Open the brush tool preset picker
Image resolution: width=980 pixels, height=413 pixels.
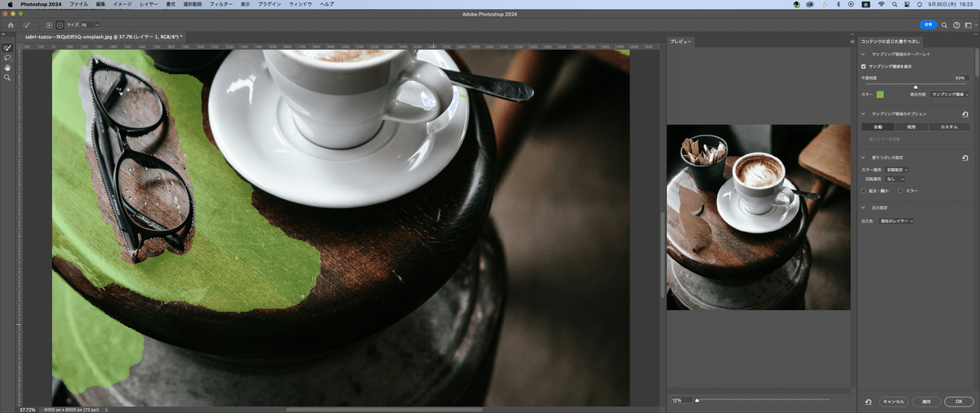(x=30, y=25)
